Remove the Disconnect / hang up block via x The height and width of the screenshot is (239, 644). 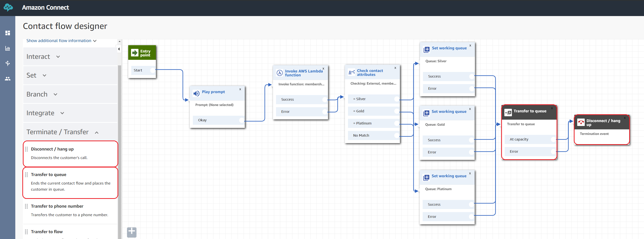click(625, 118)
